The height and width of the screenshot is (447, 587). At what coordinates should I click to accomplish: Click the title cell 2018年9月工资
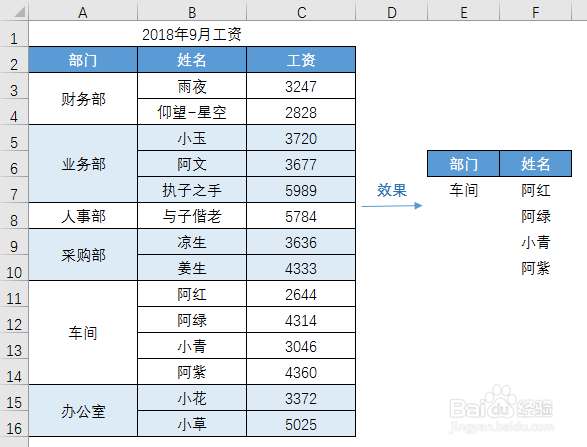tap(192, 34)
